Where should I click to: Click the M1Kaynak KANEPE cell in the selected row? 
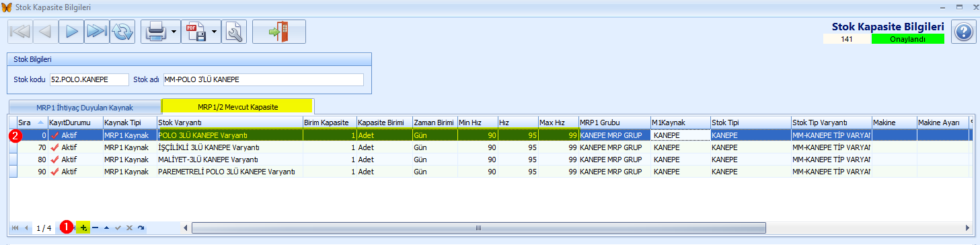(x=680, y=135)
